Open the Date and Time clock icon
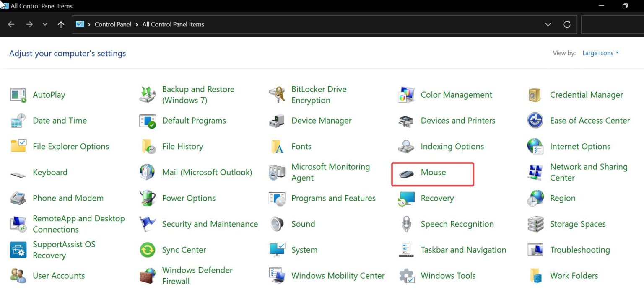The image size is (644, 305). [x=18, y=121]
